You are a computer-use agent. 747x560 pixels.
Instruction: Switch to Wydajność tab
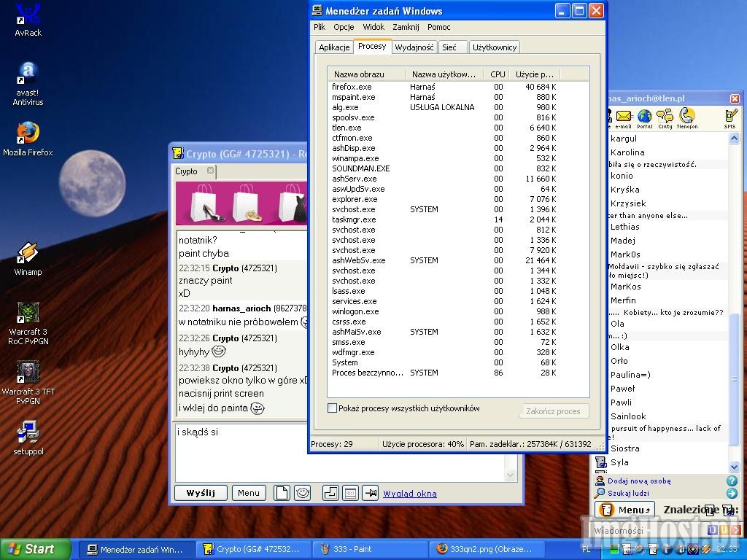pyautogui.click(x=414, y=47)
